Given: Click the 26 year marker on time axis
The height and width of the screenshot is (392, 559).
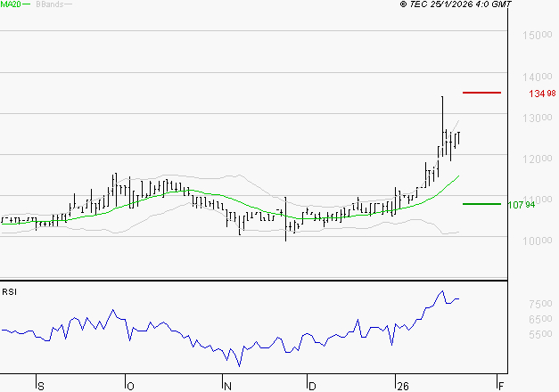Looking at the screenshot, I should tap(402, 386).
